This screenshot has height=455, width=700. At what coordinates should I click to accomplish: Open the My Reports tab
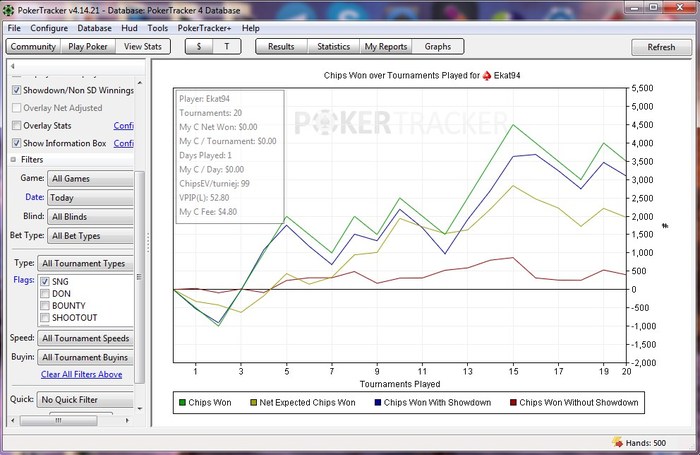(x=386, y=46)
